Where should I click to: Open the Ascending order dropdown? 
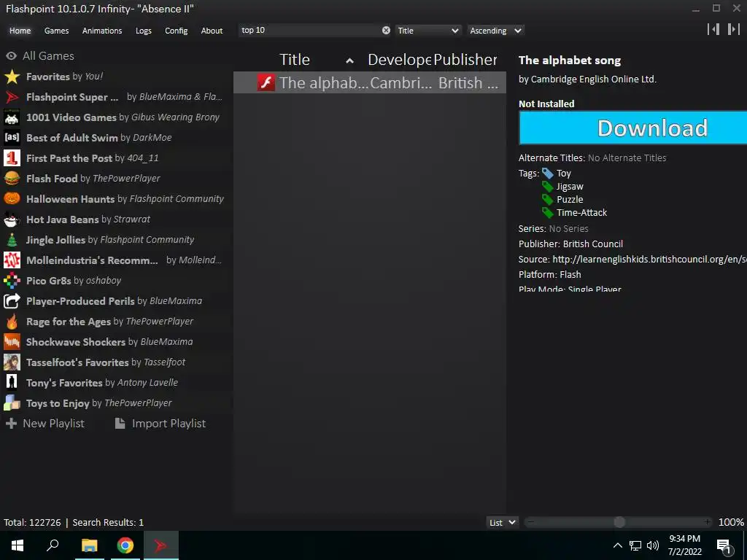point(495,31)
